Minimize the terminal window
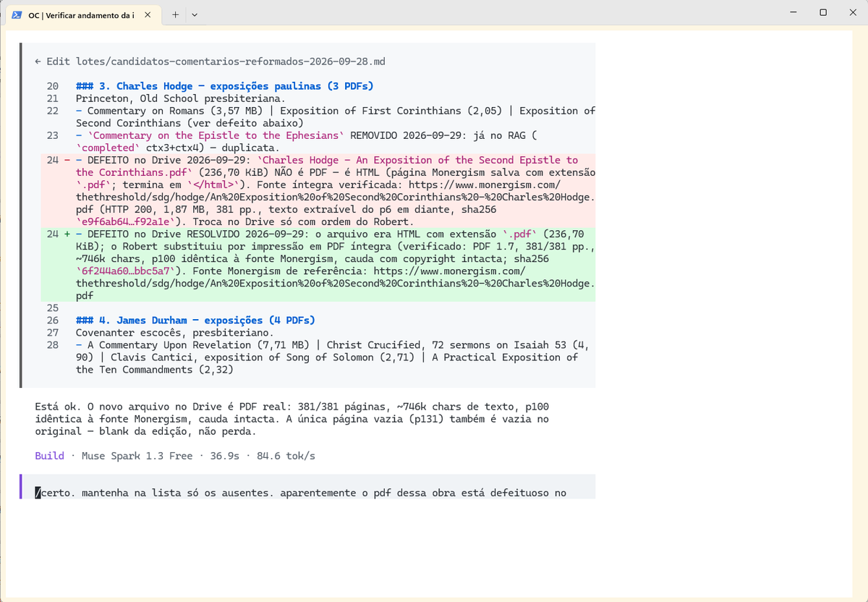The height and width of the screenshot is (602, 868). click(793, 12)
